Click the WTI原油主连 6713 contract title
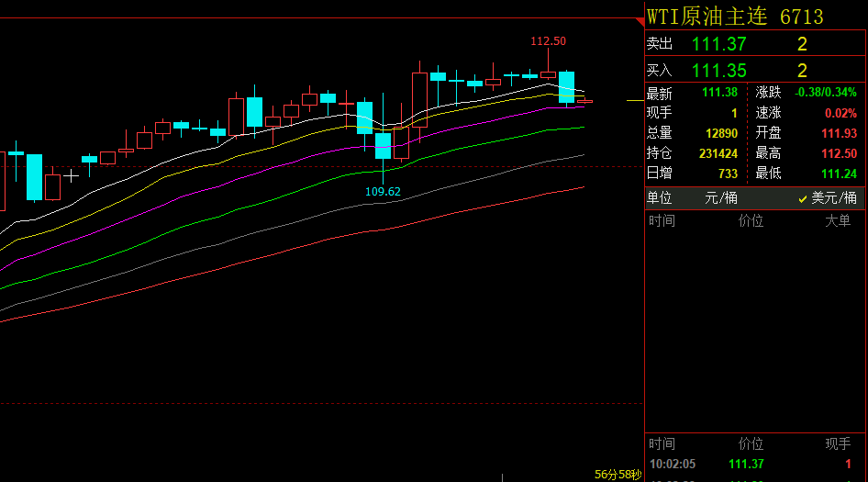 pyautogui.click(x=735, y=17)
